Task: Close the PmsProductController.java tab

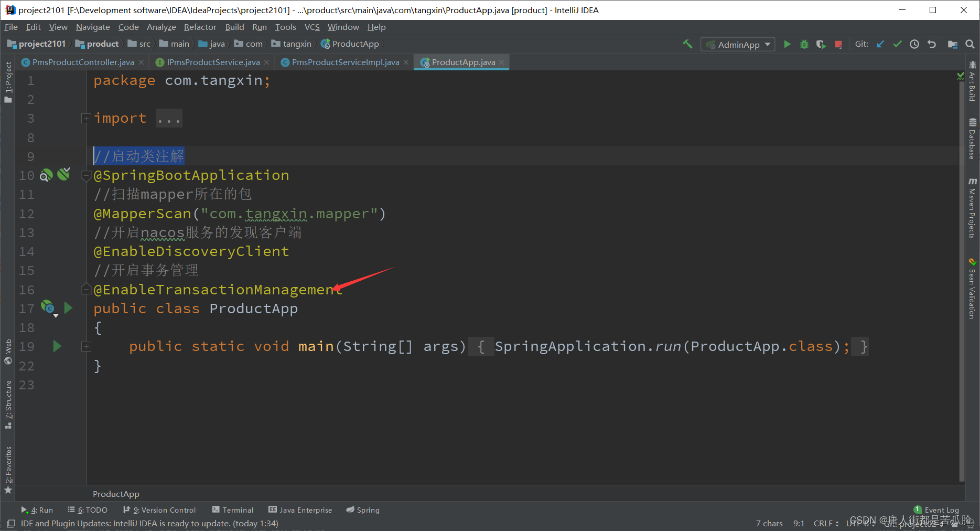Action: (x=141, y=62)
